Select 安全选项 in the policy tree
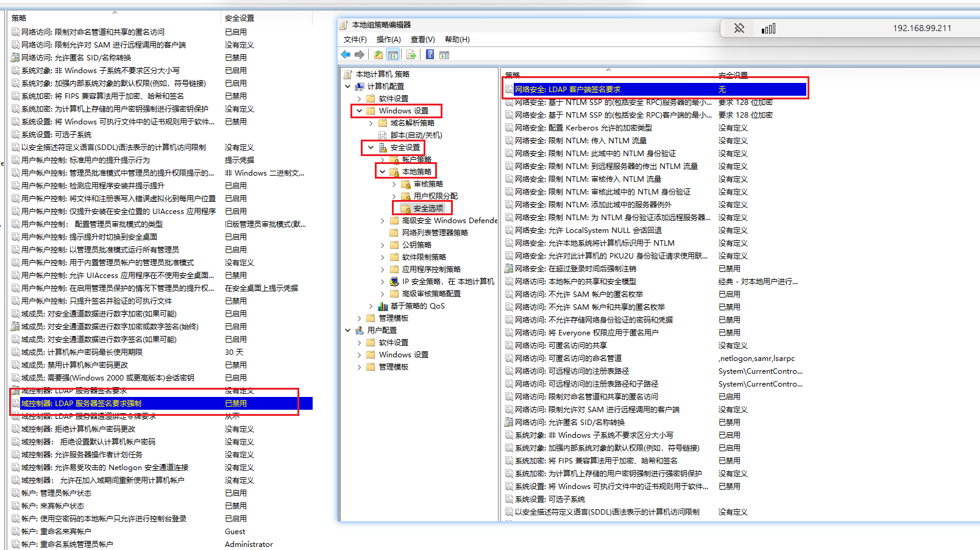The image size is (980, 550). click(x=428, y=209)
